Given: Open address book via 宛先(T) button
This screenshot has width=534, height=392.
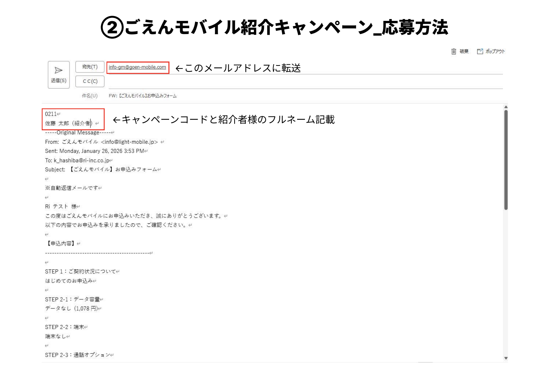Looking at the screenshot, I should click(90, 67).
